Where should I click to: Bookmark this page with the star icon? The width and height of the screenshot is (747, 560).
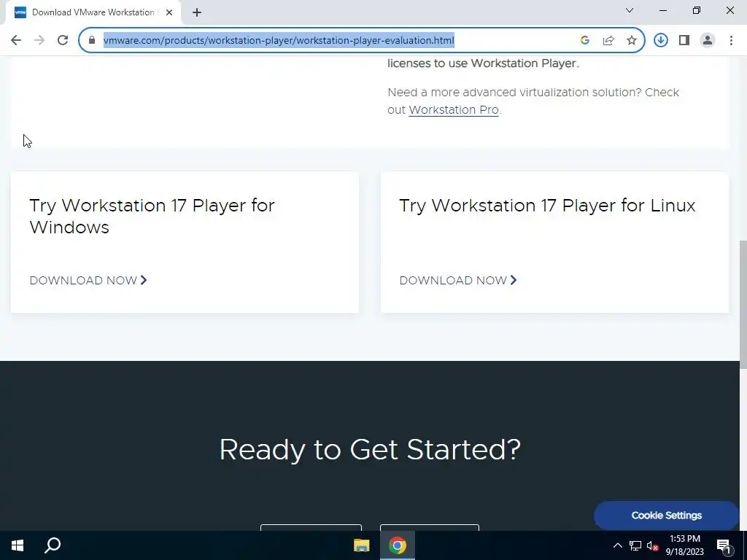coord(632,41)
